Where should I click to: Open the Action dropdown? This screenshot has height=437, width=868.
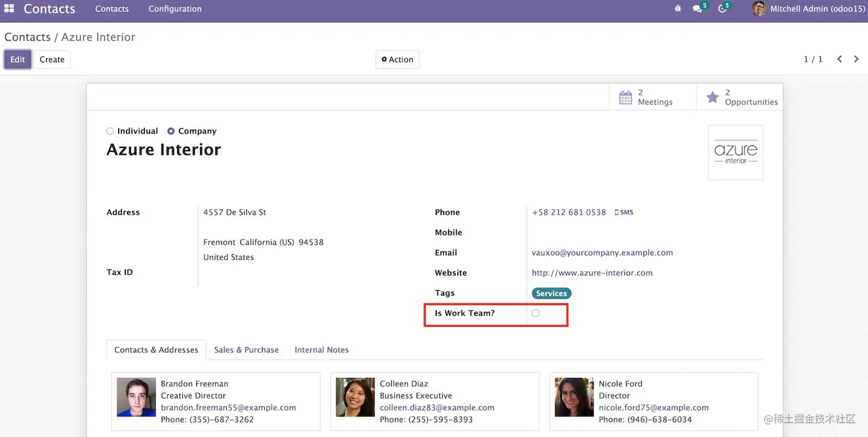click(397, 60)
